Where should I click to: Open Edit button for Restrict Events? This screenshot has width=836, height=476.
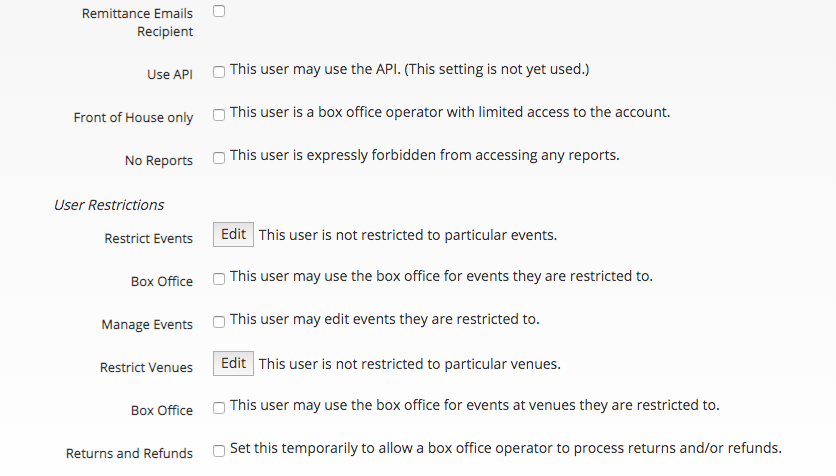pyautogui.click(x=233, y=235)
